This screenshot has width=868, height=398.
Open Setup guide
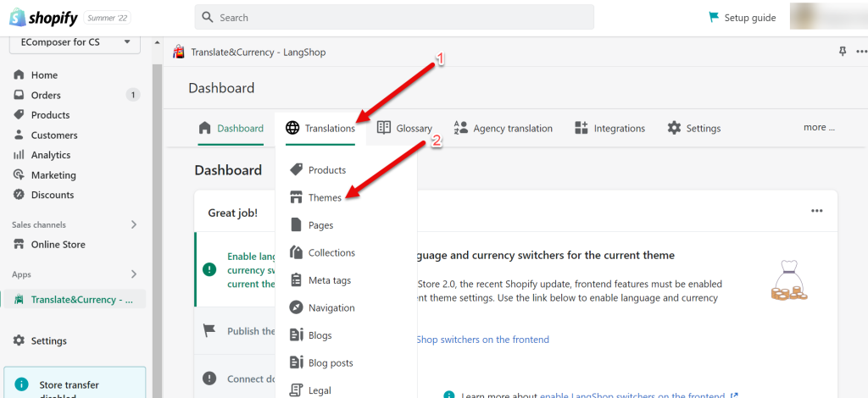pyautogui.click(x=743, y=18)
